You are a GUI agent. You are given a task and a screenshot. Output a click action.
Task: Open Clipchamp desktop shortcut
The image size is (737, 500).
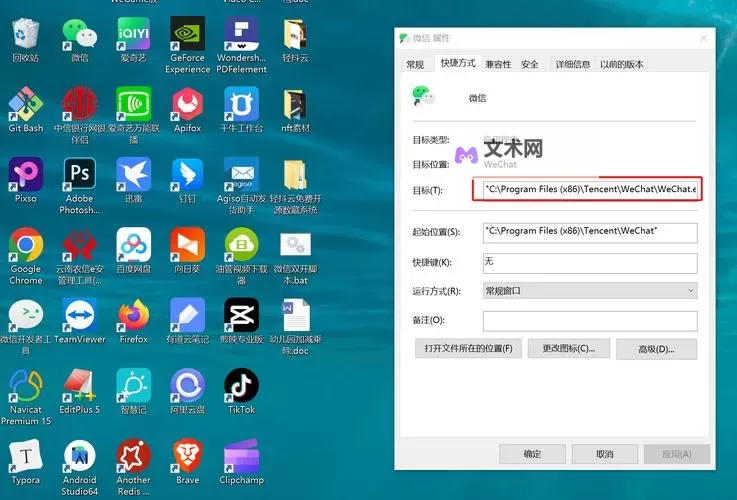pos(241,456)
